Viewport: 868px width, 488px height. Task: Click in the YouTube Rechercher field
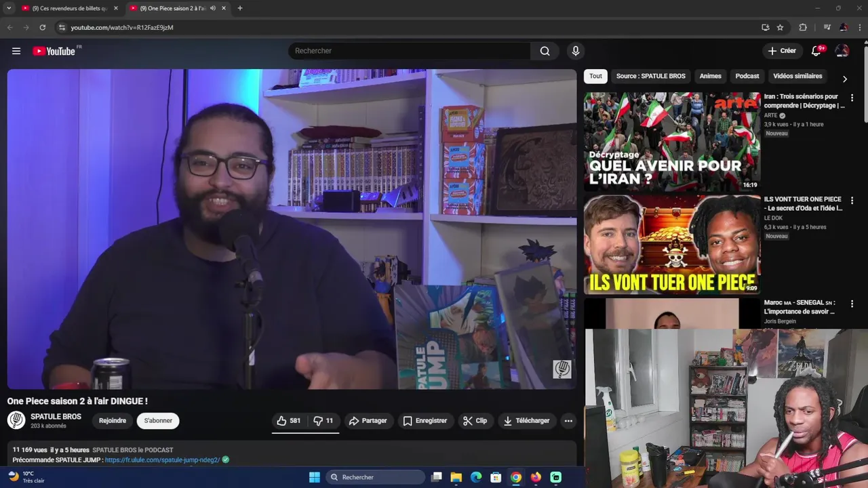(x=410, y=51)
